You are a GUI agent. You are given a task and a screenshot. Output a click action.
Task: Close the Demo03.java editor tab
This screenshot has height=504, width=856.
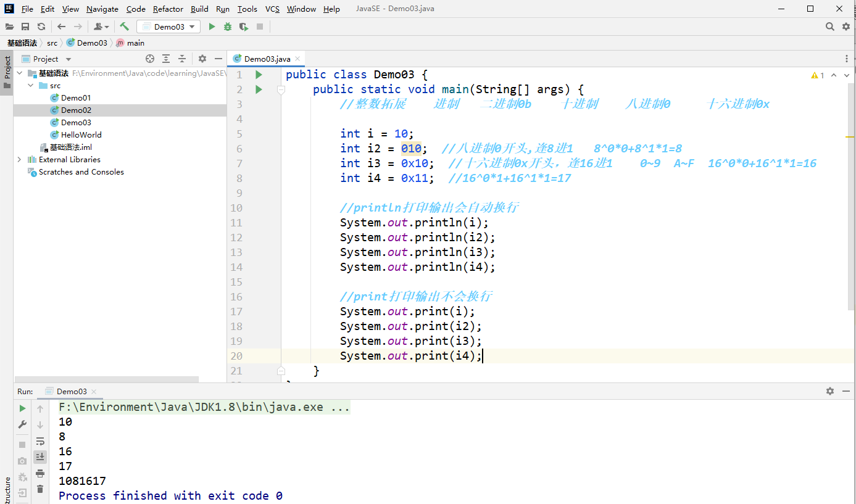tap(297, 59)
